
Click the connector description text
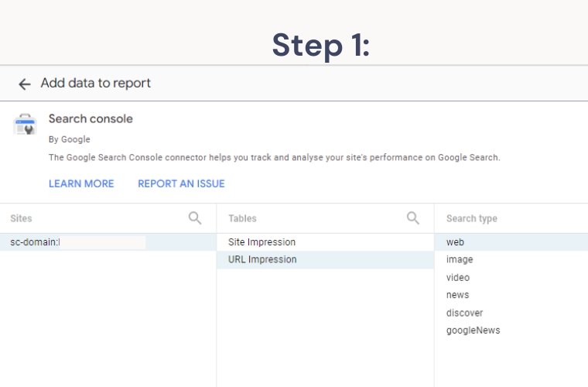[x=275, y=157]
